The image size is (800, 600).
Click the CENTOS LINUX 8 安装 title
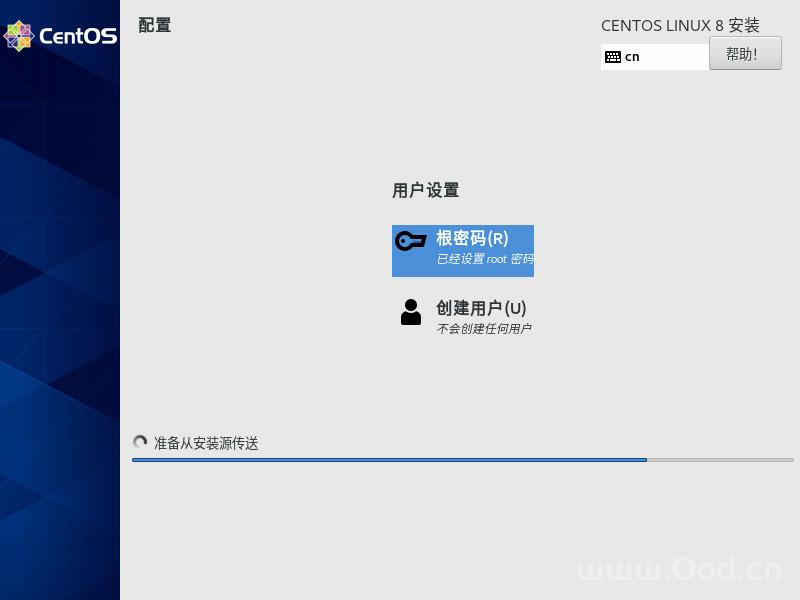(x=680, y=25)
